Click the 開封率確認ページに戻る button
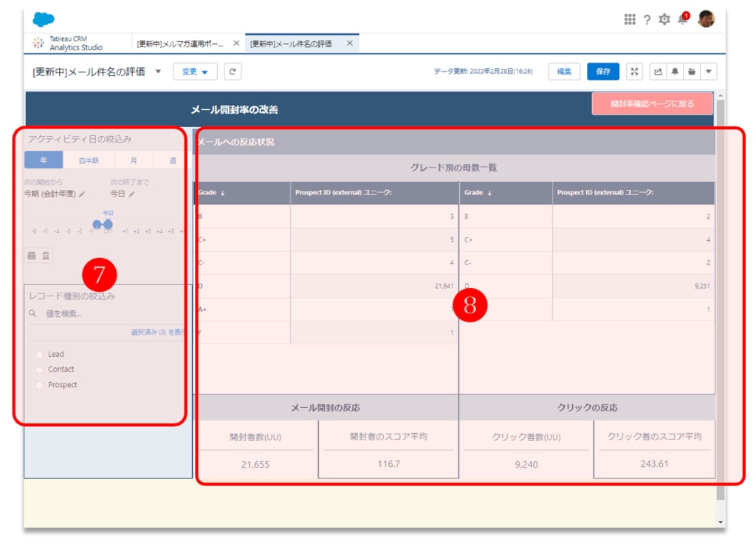This screenshot has height=549, width=756. point(652,103)
